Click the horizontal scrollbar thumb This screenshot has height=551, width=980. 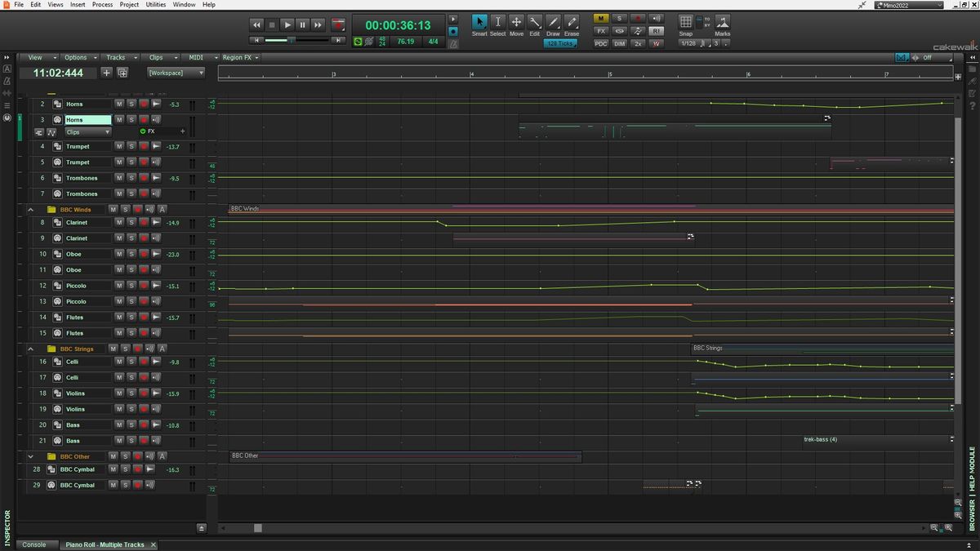[258, 528]
